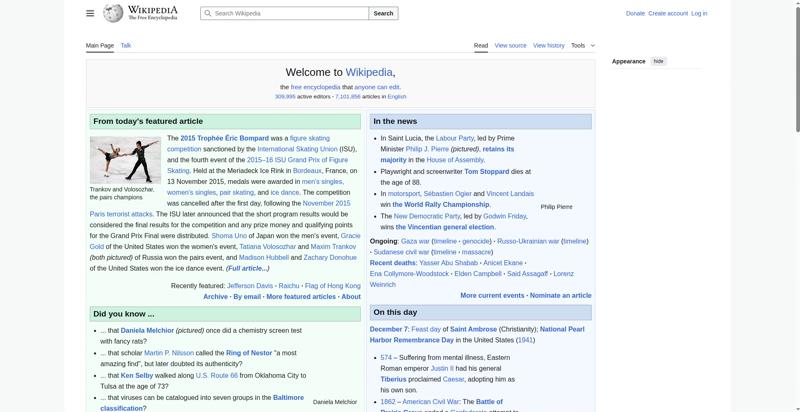
Task: Hide the Appearance panel
Action: click(658, 61)
